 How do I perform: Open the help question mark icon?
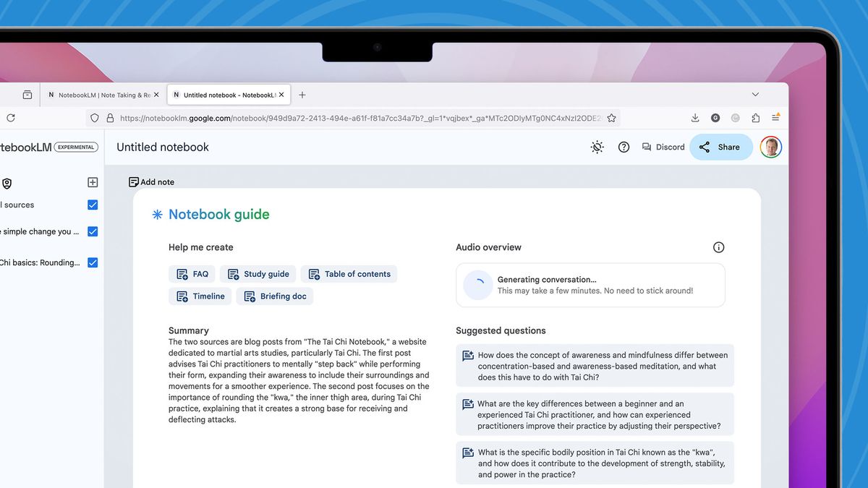624,147
